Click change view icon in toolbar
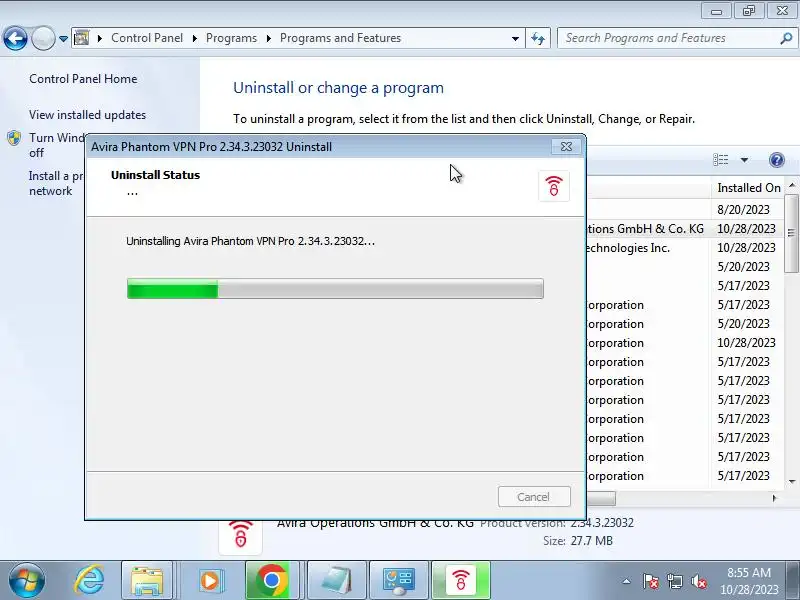This screenshot has width=800, height=600. point(720,160)
